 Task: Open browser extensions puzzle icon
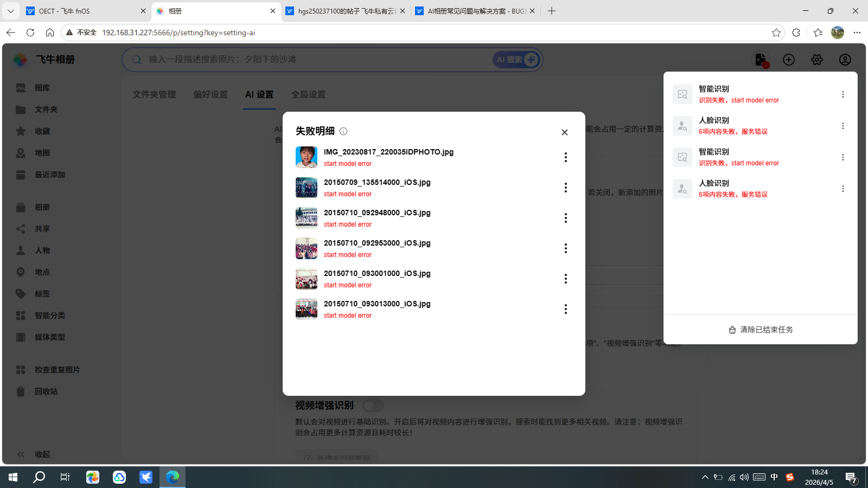(796, 33)
